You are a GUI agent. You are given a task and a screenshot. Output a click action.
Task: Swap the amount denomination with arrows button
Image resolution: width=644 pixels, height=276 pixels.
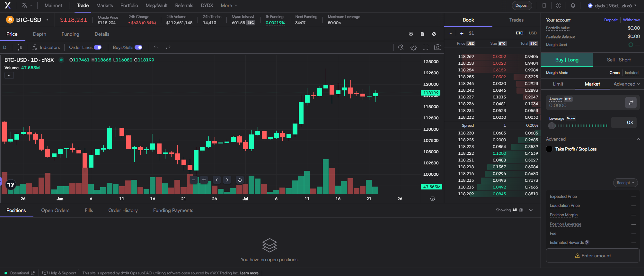[631, 103]
